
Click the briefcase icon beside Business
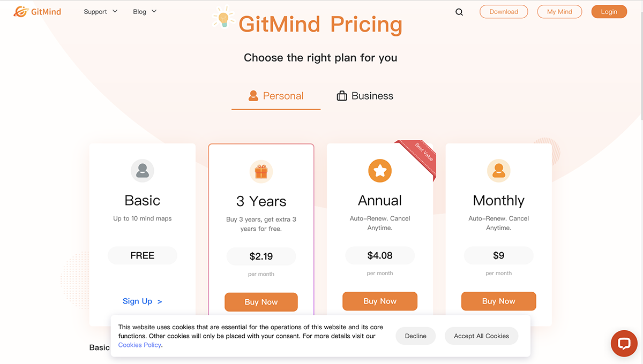342,96
